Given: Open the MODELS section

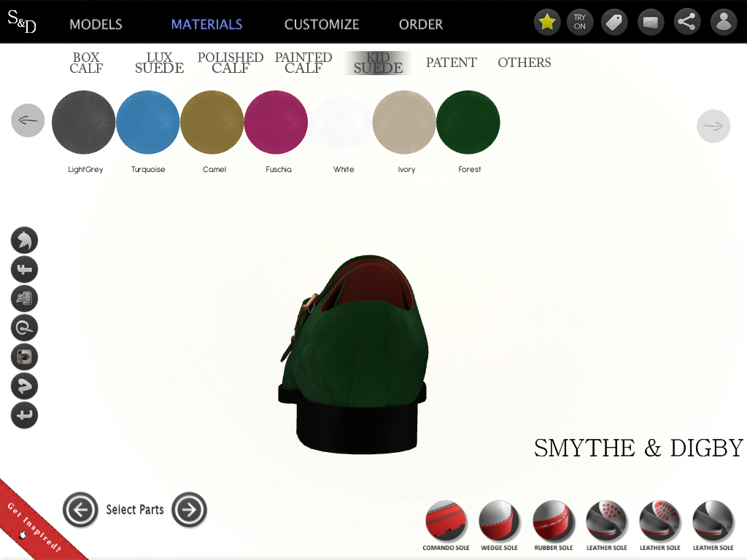Looking at the screenshot, I should tap(96, 24).
